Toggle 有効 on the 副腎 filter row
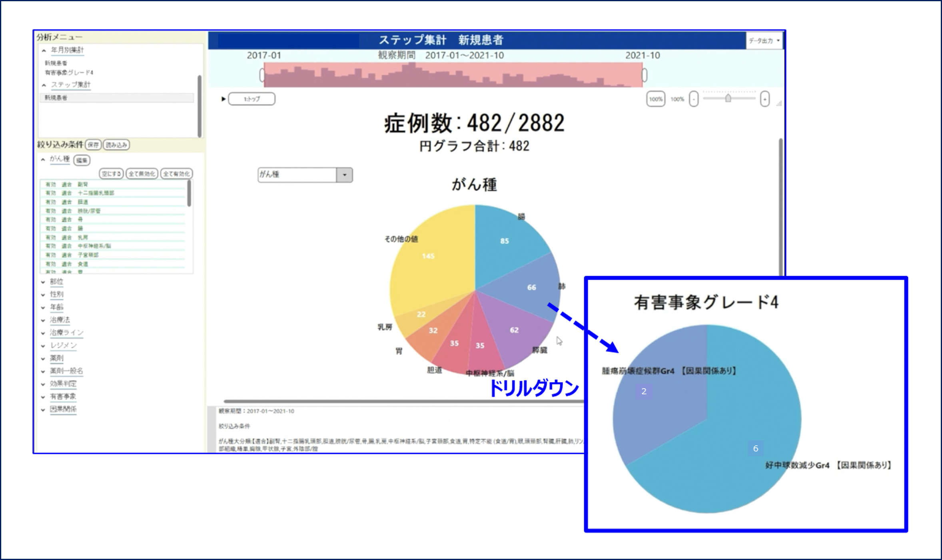 coord(50,184)
